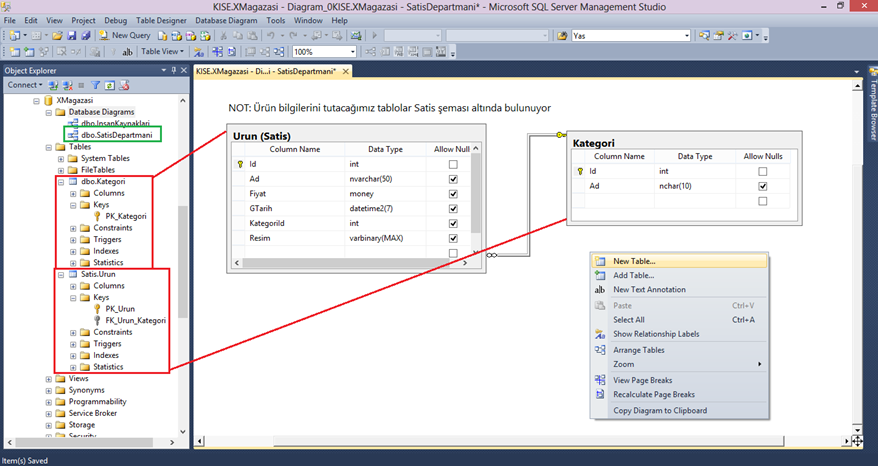Save the diagram using the Save icon
This screenshot has height=466, width=878.
coord(72,35)
